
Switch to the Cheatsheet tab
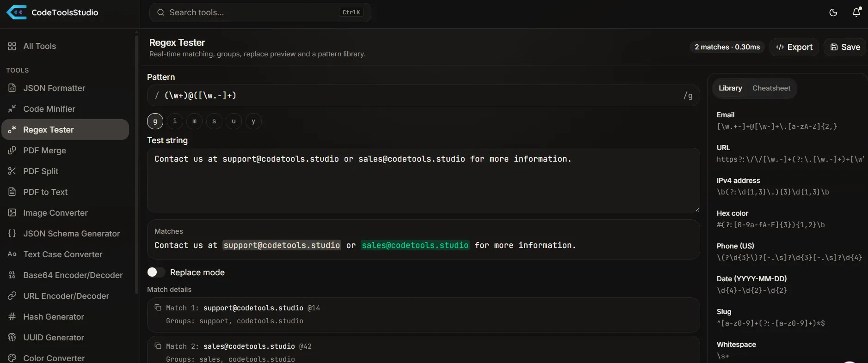(771, 88)
